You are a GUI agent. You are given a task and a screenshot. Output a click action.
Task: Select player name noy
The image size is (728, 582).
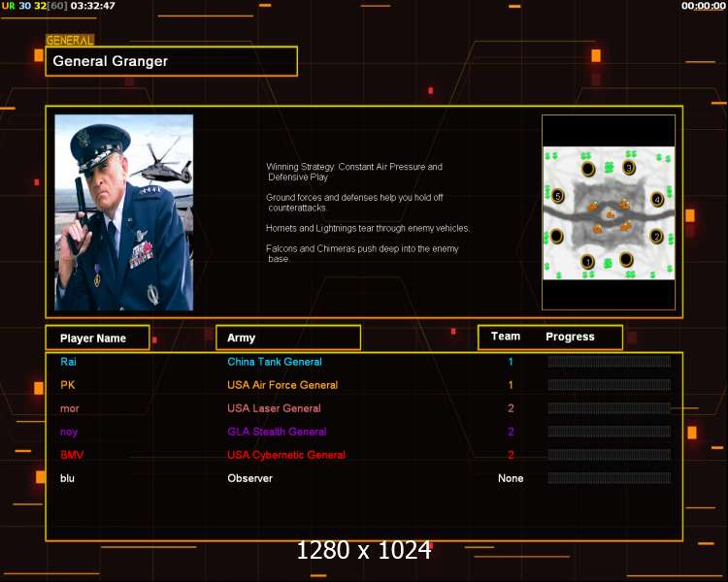(x=69, y=432)
